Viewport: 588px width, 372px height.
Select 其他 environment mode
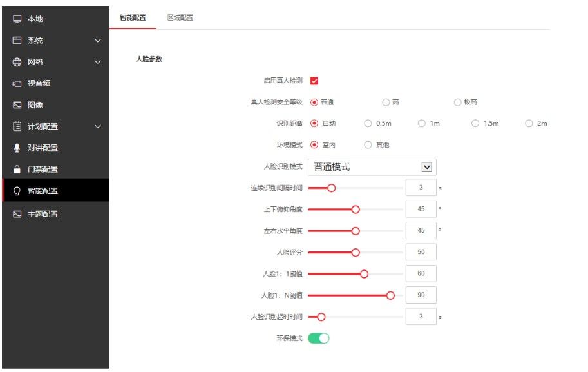(368, 145)
